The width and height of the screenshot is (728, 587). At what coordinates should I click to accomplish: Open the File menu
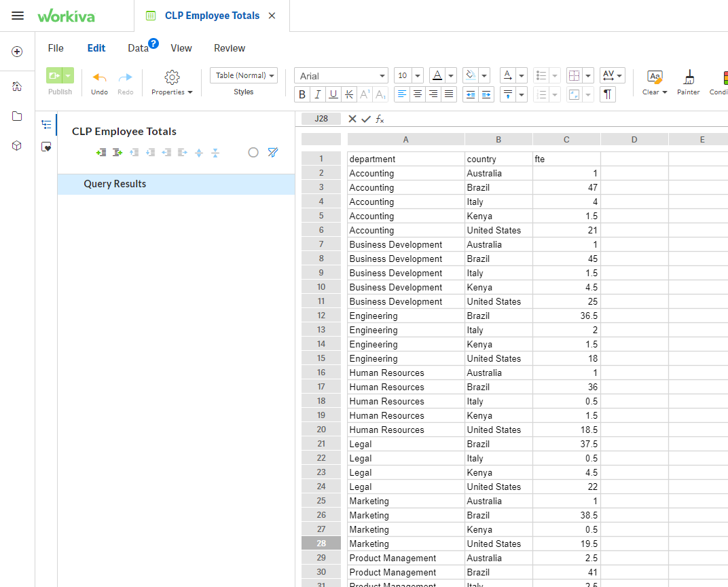click(56, 48)
